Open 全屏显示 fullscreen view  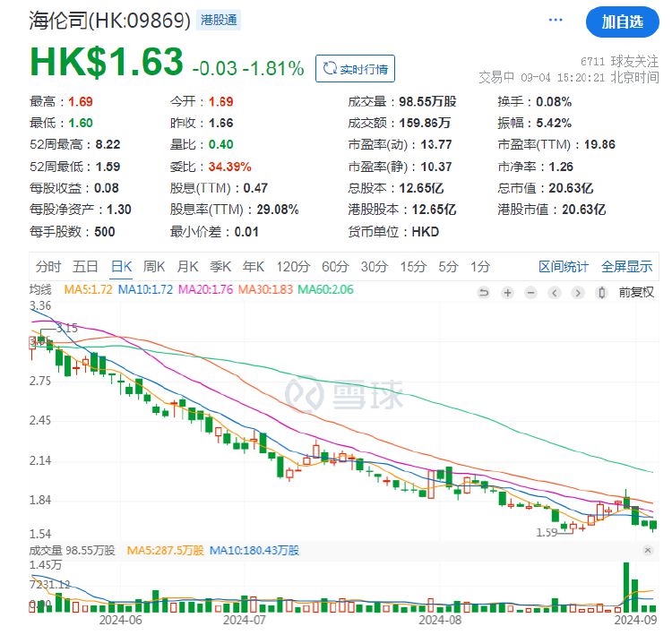pos(626,267)
